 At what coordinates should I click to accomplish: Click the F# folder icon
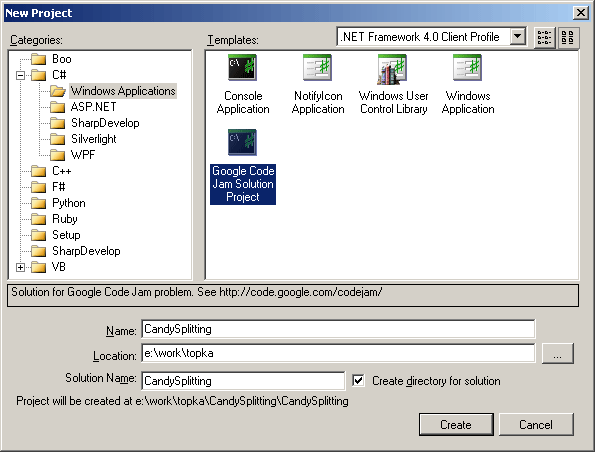pyautogui.click(x=39, y=187)
